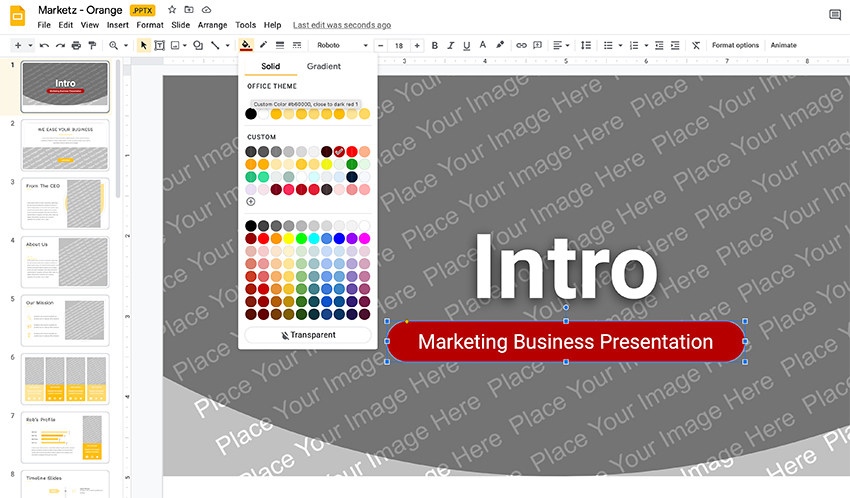
Task: Open the Roboto font dropdown
Action: click(x=342, y=46)
